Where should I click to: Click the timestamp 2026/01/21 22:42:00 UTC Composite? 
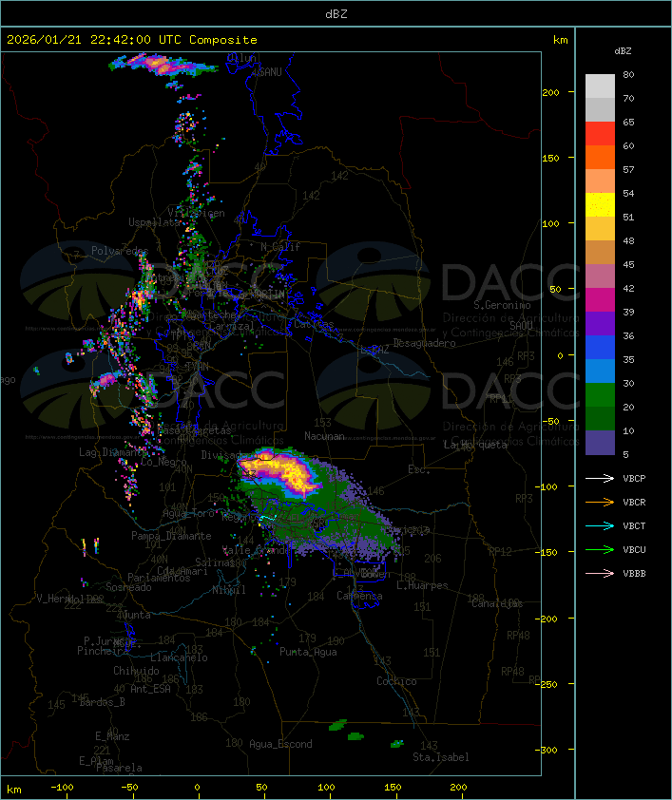click(x=132, y=40)
